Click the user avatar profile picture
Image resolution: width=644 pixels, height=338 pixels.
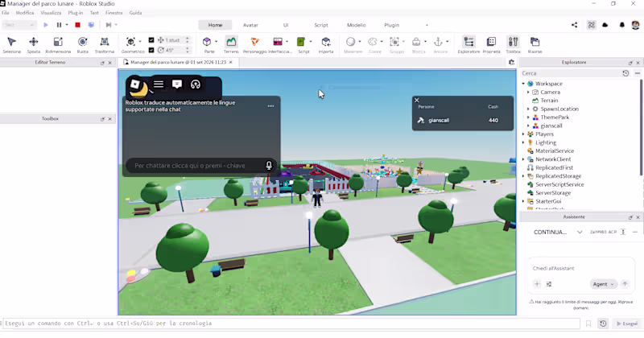click(635, 25)
